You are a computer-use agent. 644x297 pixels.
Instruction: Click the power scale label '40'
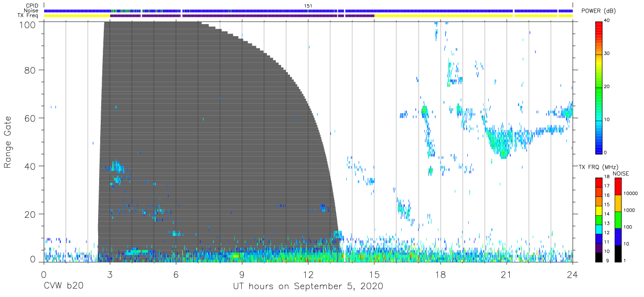pos(607,20)
